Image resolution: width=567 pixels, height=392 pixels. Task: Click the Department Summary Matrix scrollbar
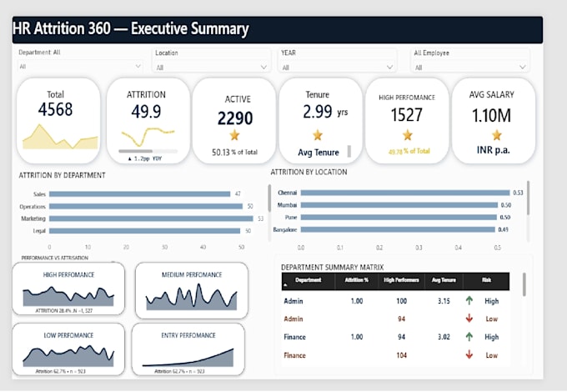[x=524, y=284]
